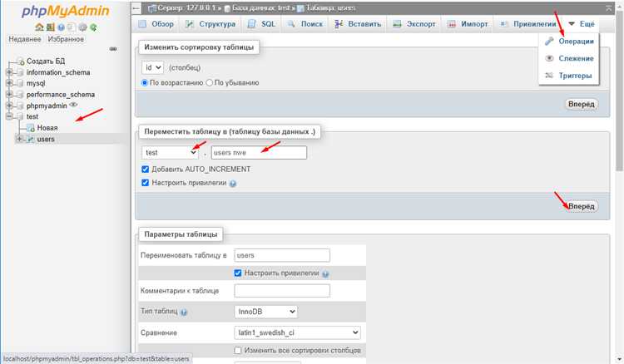
Task: Select По убыванию radio button
Action: 210,82
